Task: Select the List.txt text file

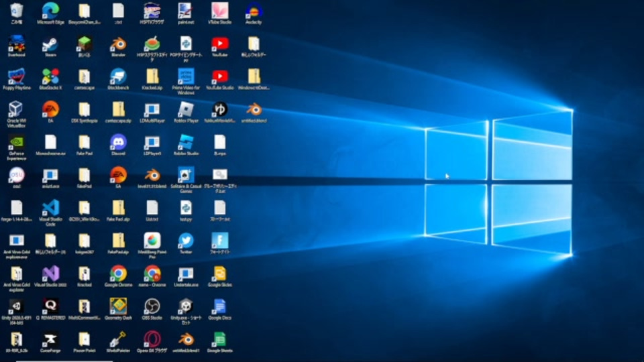Action: (152, 208)
